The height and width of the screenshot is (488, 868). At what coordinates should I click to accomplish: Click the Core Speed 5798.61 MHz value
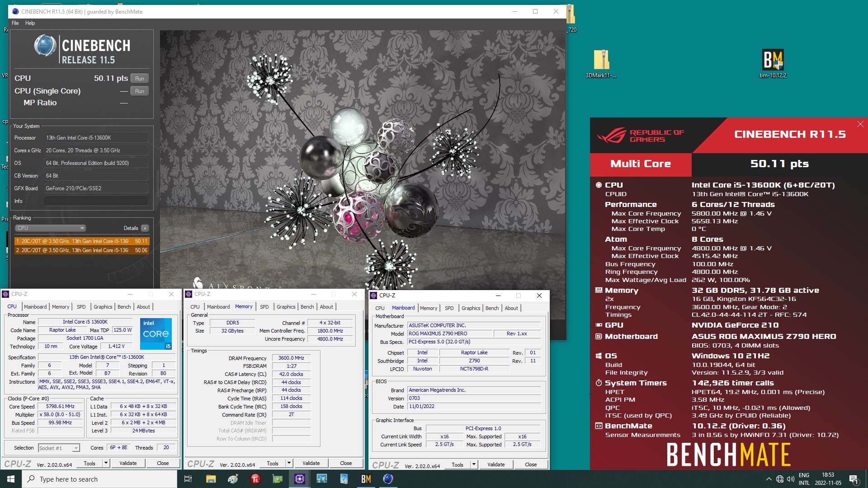tap(60, 407)
